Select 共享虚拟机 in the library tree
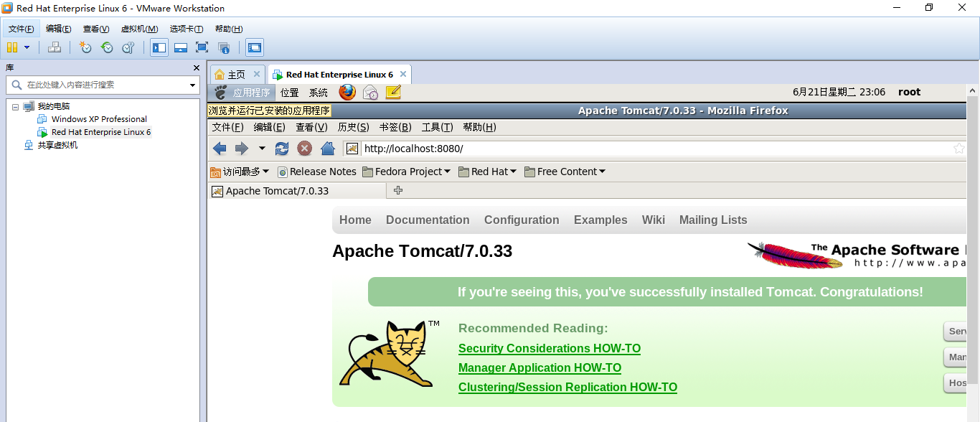Screen dimensions: 980x422 57,145
